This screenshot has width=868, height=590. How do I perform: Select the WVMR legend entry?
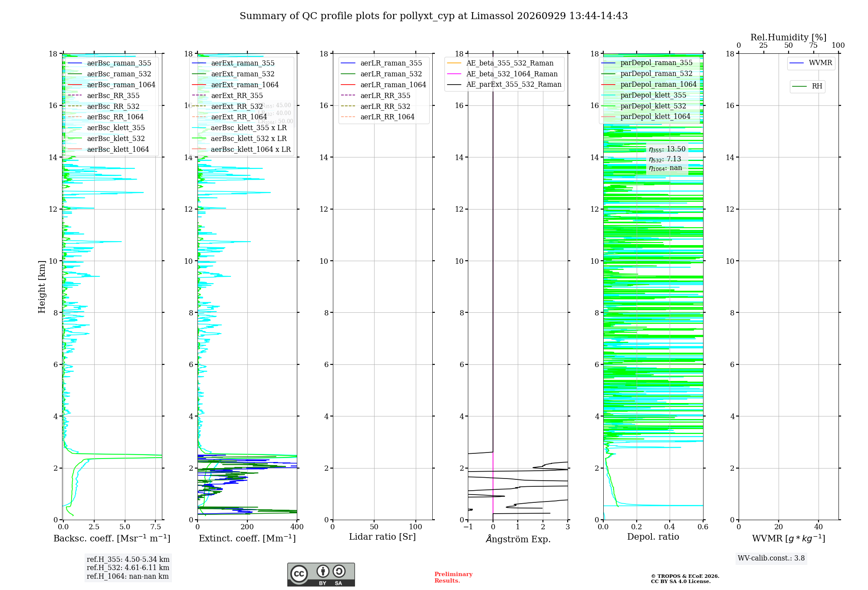[811, 63]
